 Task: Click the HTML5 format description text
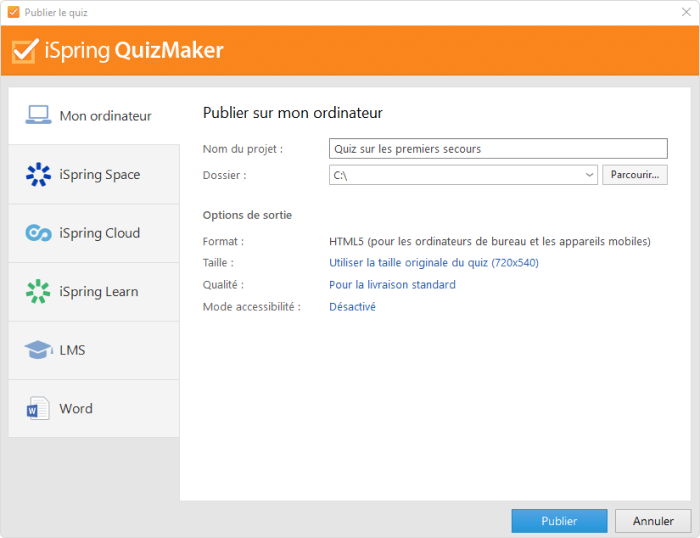pyautogui.click(x=490, y=242)
